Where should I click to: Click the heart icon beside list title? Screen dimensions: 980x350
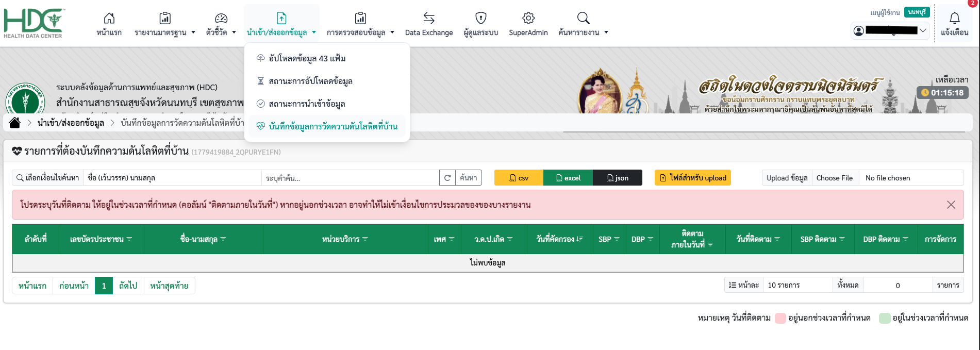pyautogui.click(x=17, y=152)
